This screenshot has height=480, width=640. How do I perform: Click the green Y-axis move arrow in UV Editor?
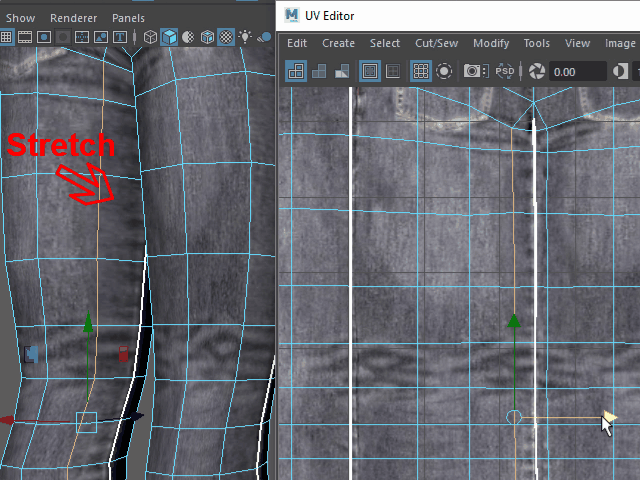tap(514, 322)
